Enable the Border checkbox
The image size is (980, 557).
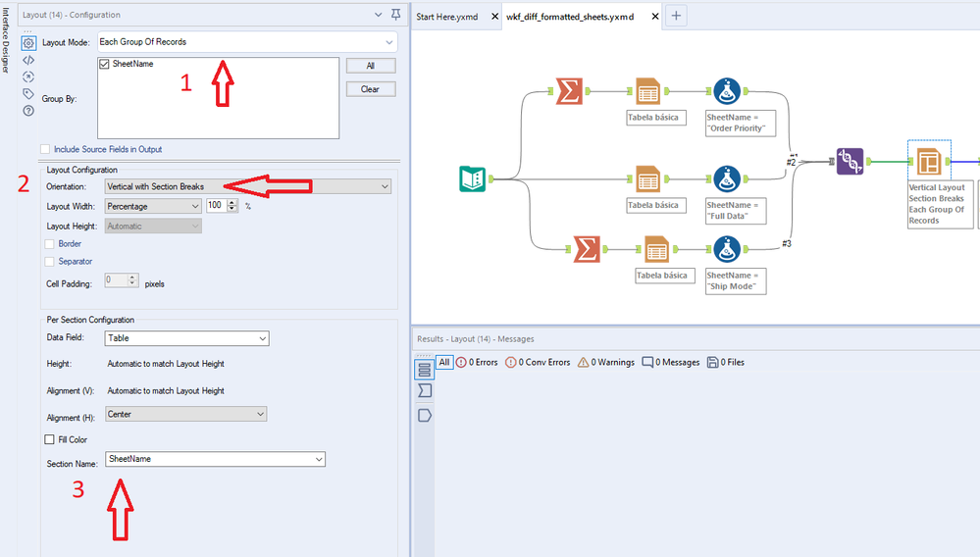pos(49,244)
